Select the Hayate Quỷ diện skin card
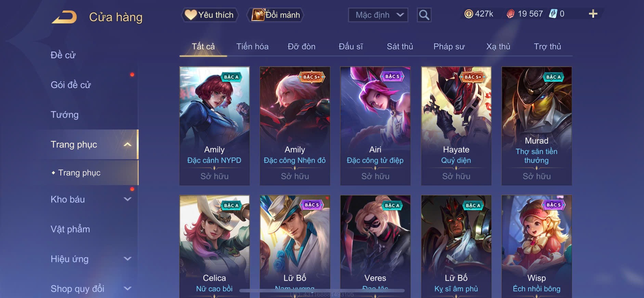644x298 pixels. (x=456, y=126)
